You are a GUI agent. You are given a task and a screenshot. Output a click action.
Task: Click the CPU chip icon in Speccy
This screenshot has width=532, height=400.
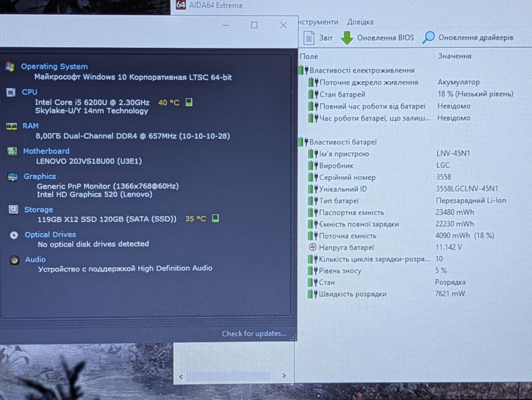coord(11,92)
